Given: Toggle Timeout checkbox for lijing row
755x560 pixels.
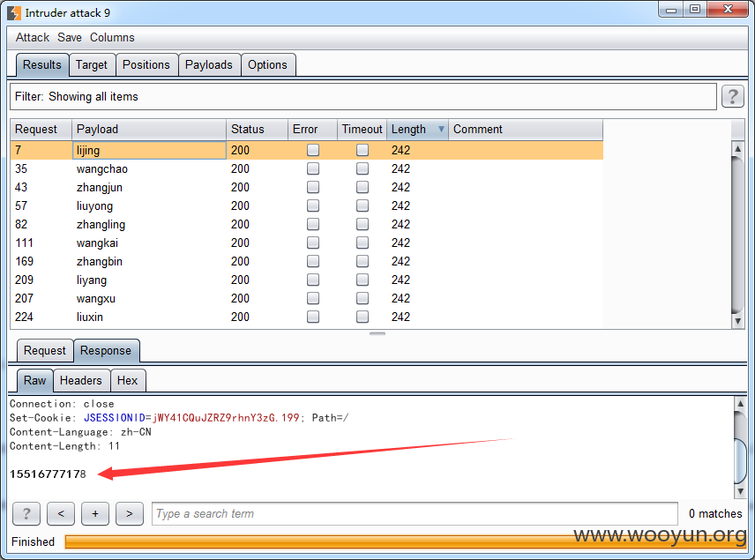Looking at the screenshot, I should (363, 150).
